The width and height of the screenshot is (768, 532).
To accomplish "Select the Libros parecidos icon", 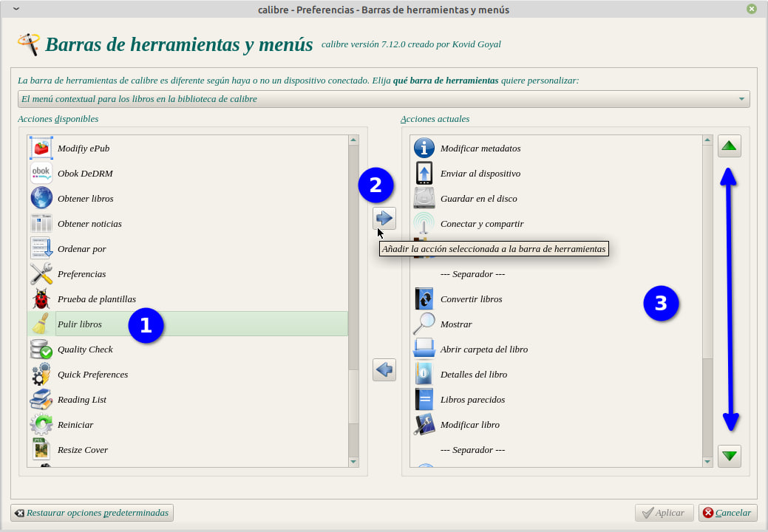I will pos(424,399).
